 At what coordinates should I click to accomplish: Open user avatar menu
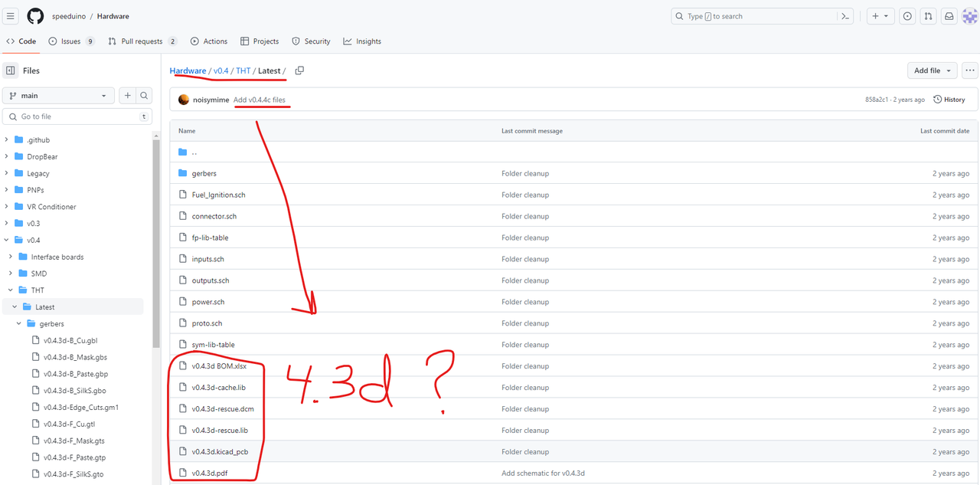point(969,16)
